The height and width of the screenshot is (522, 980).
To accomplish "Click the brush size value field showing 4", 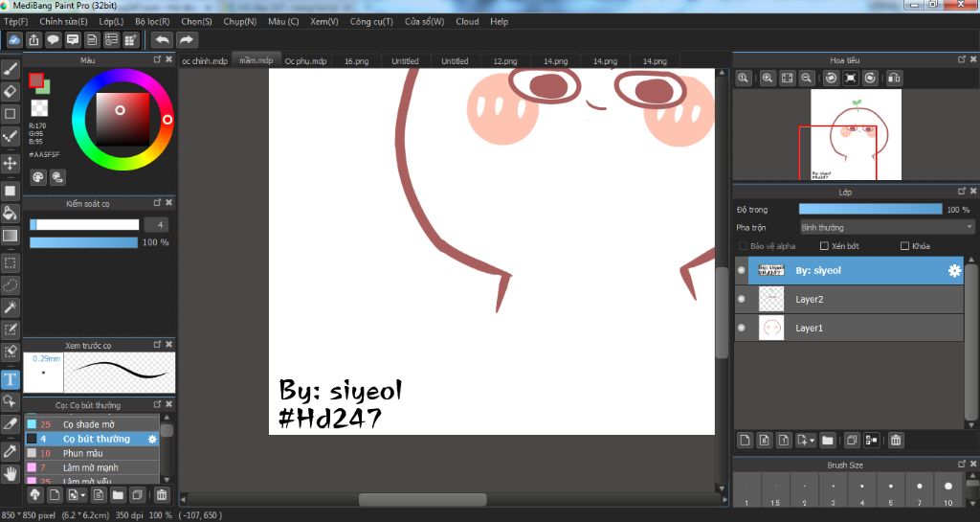I will tap(157, 225).
